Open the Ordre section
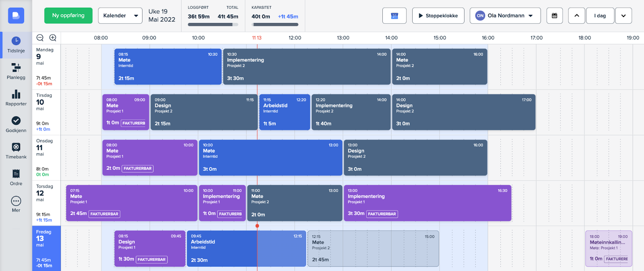 click(x=16, y=178)
